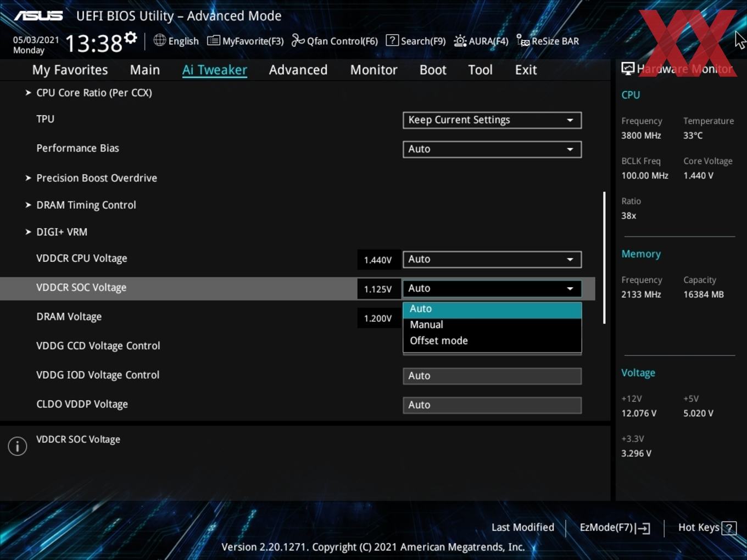747x560 pixels.
Task: Open the Hot Keys help
Action: 707,528
